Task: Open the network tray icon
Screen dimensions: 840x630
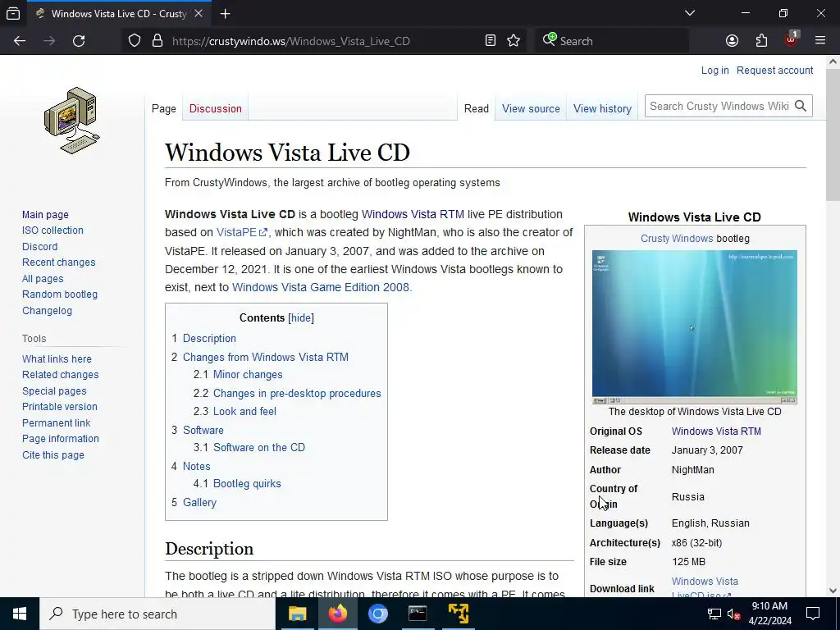Action: (714, 614)
